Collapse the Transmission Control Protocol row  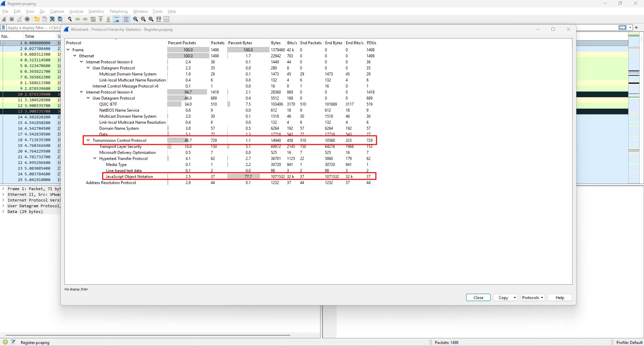[x=88, y=140]
